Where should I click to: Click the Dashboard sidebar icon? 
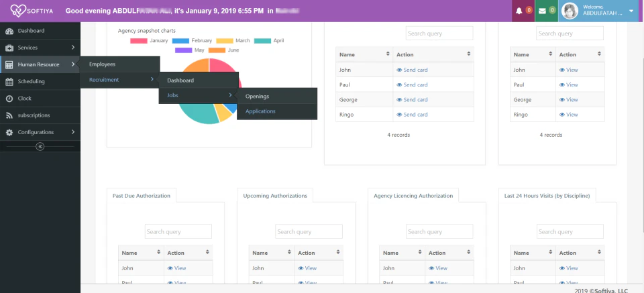[9, 31]
